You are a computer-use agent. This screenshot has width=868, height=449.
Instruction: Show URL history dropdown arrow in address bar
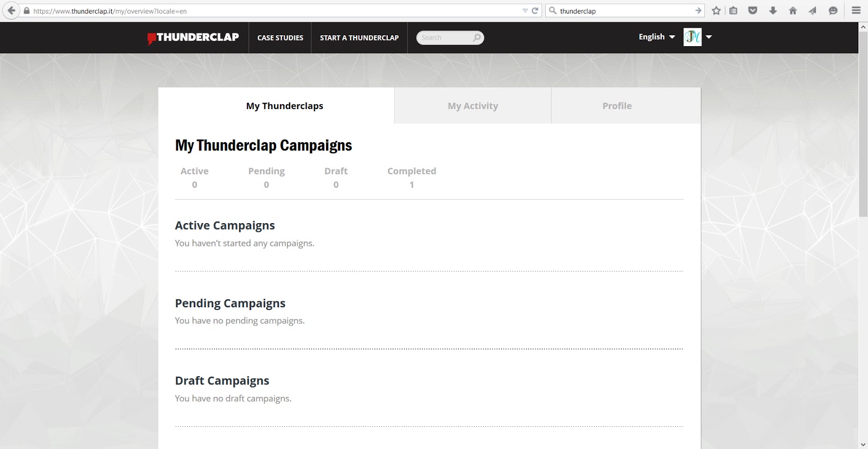click(525, 11)
